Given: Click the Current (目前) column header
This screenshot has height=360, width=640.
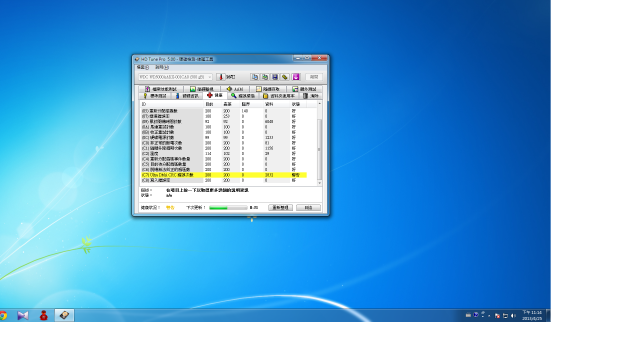Looking at the screenshot, I should click(x=213, y=104).
